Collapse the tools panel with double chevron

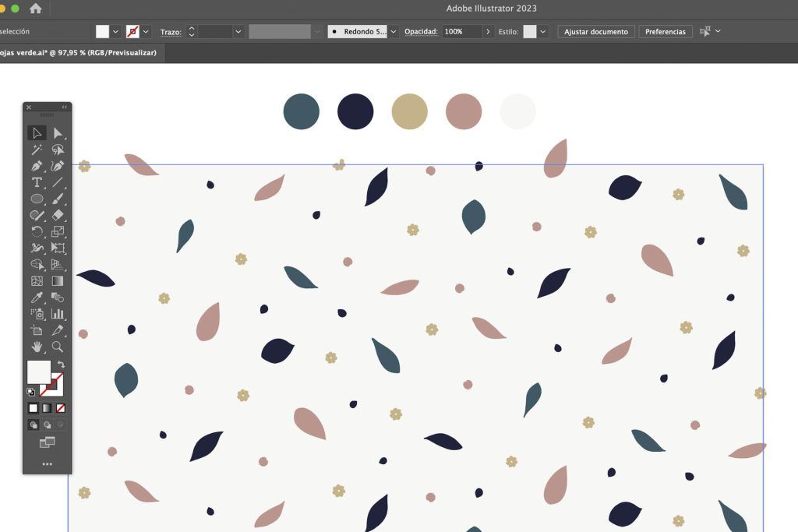coord(64,107)
